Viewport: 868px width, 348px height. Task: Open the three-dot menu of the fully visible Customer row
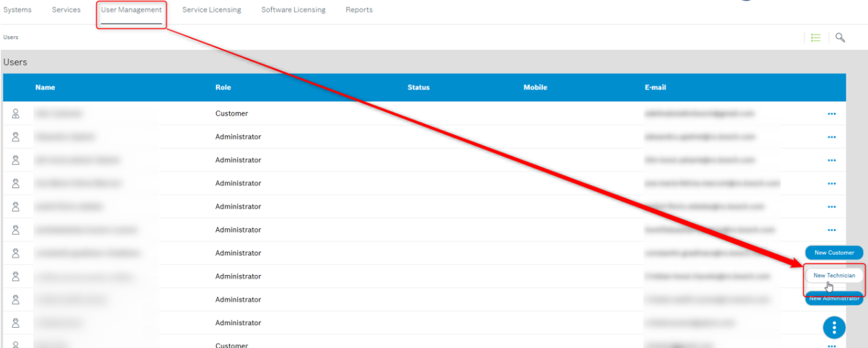[832, 114]
